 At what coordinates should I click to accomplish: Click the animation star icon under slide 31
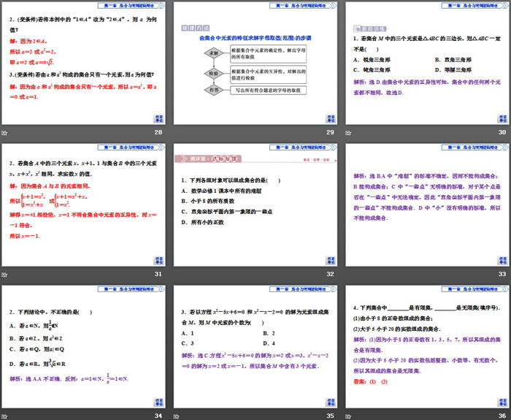pos(4,273)
